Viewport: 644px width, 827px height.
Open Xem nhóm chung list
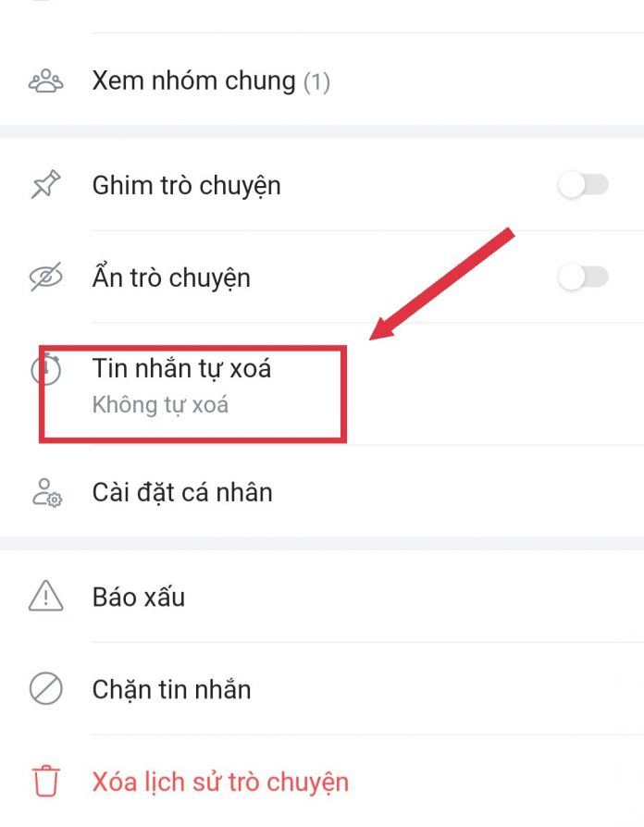tap(322, 80)
